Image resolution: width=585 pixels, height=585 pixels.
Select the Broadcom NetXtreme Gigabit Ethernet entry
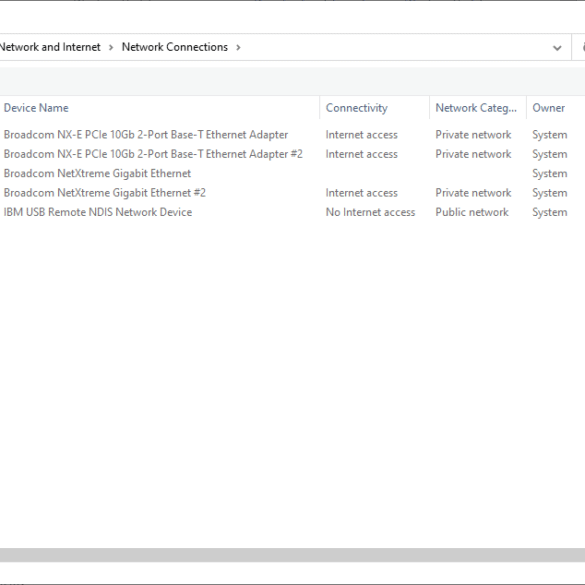(97, 173)
